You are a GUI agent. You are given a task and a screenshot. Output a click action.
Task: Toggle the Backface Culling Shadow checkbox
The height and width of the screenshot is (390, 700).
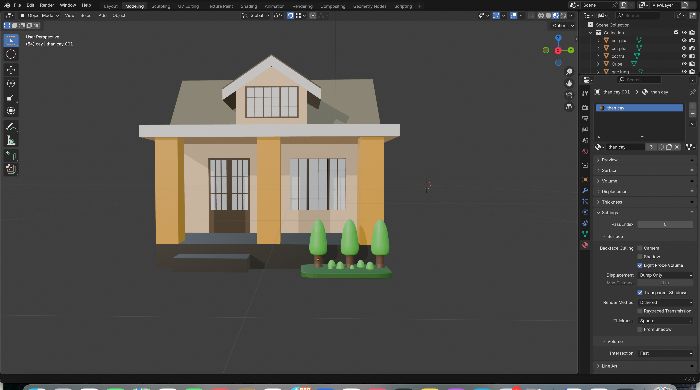(x=640, y=257)
